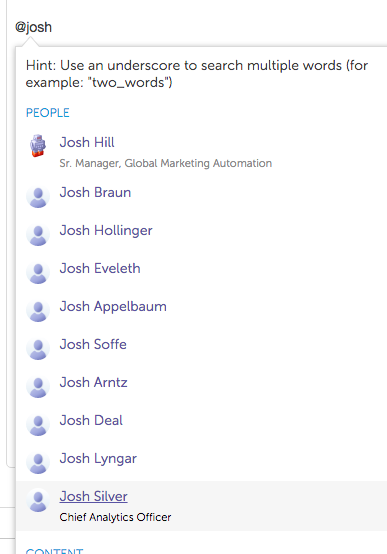
Task: Click the avatar icon beside Josh Eveleth
Action: tap(38, 272)
